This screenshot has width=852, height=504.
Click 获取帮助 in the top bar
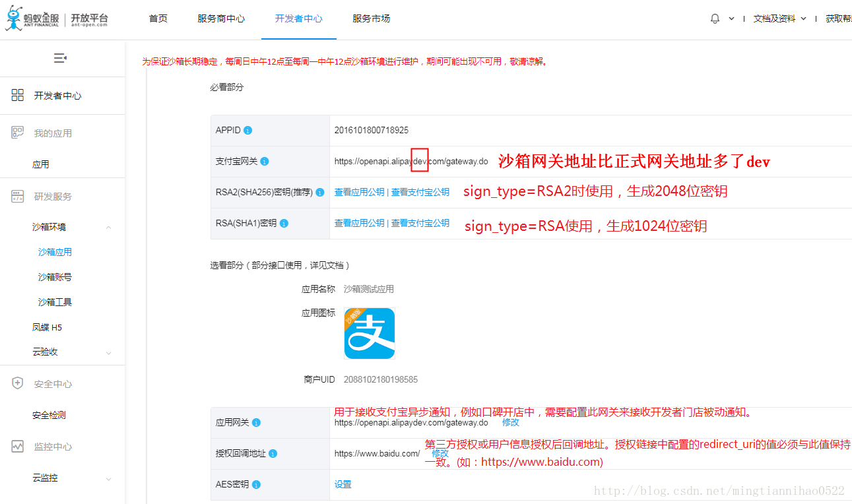point(838,18)
